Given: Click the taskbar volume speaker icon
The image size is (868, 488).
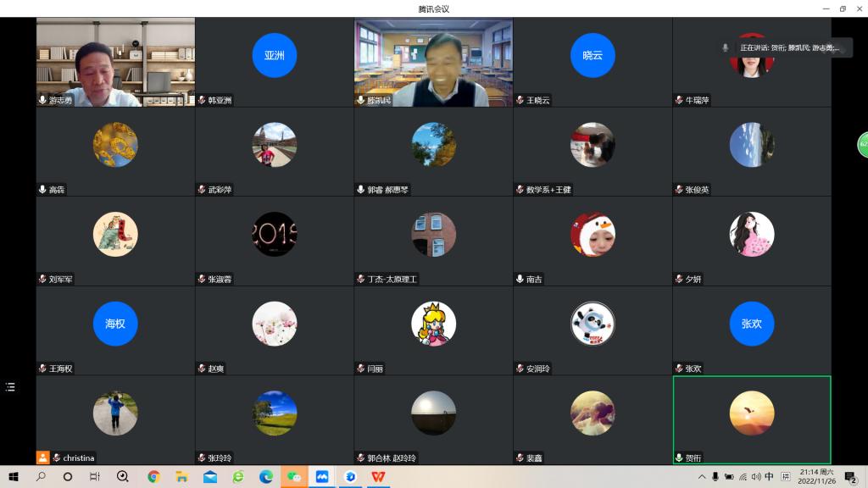Looking at the screenshot, I should (x=755, y=477).
